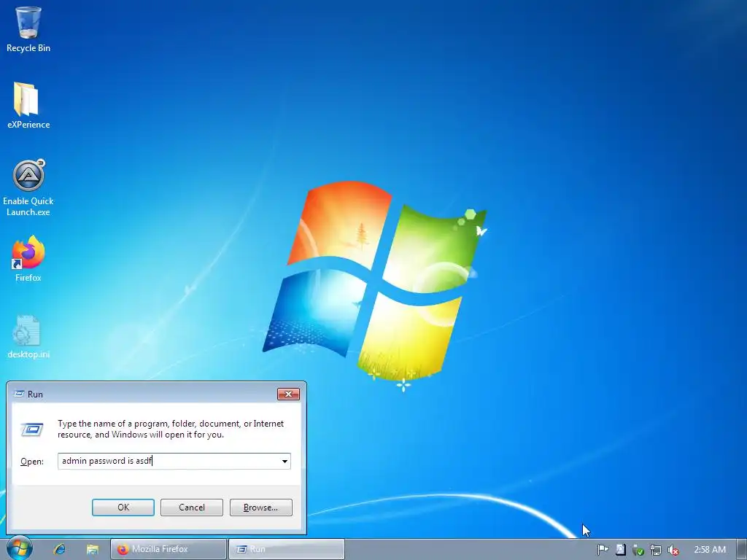The image size is (747, 560).
Task: Click the Open: label in the Run dialog
Action: [x=32, y=462]
